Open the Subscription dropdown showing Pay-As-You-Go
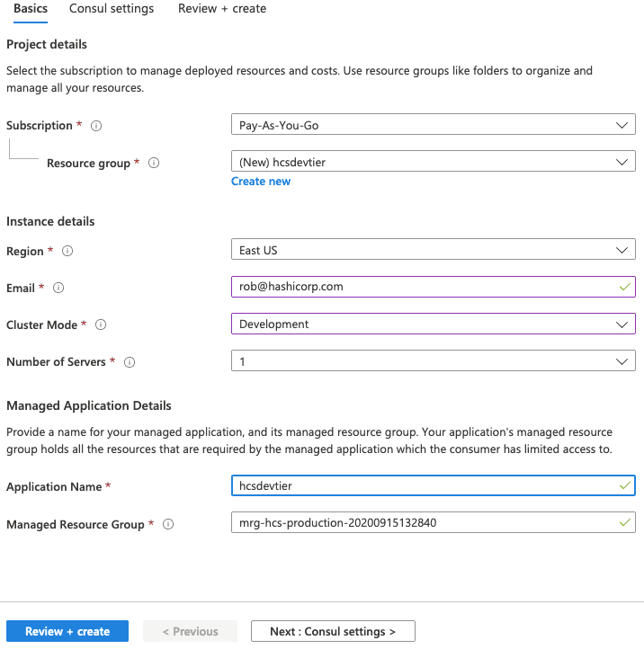 (433, 126)
